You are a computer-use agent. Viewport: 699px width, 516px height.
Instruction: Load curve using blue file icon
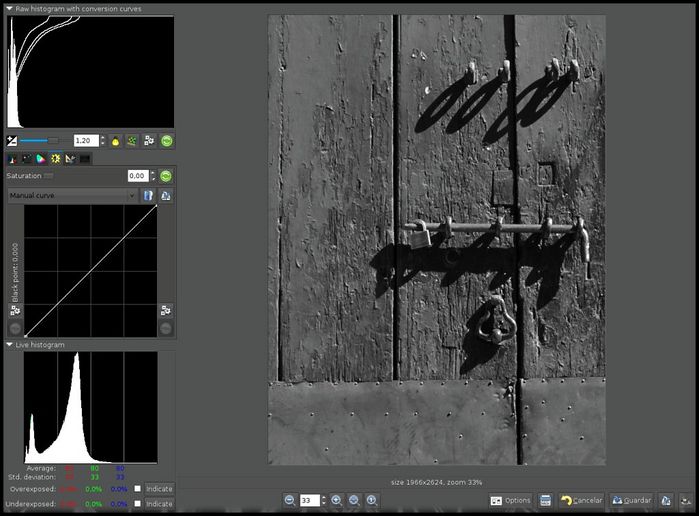[148, 195]
